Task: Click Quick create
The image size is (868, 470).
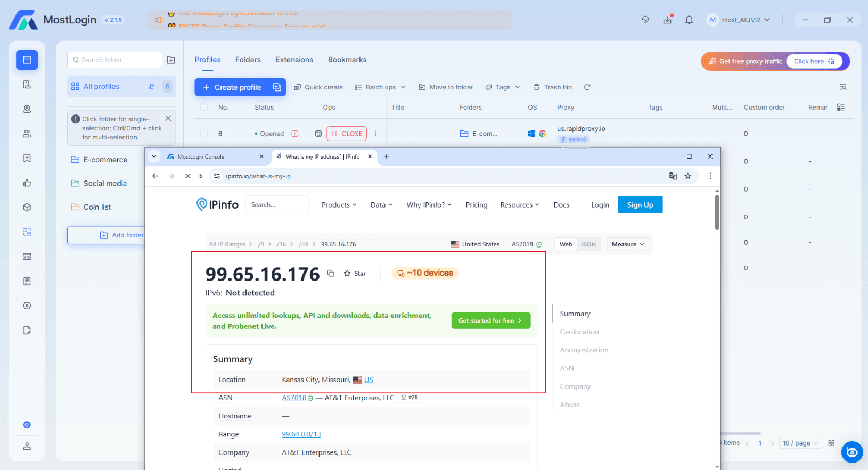Action: point(318,87)
